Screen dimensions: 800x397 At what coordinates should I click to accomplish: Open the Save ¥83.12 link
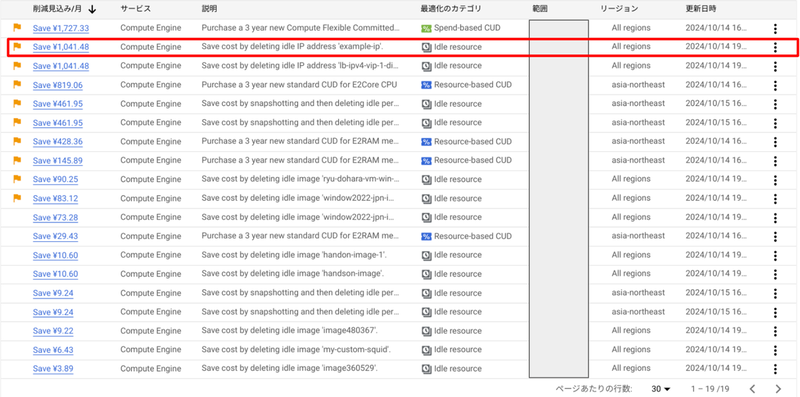click(x=55, y=198)
